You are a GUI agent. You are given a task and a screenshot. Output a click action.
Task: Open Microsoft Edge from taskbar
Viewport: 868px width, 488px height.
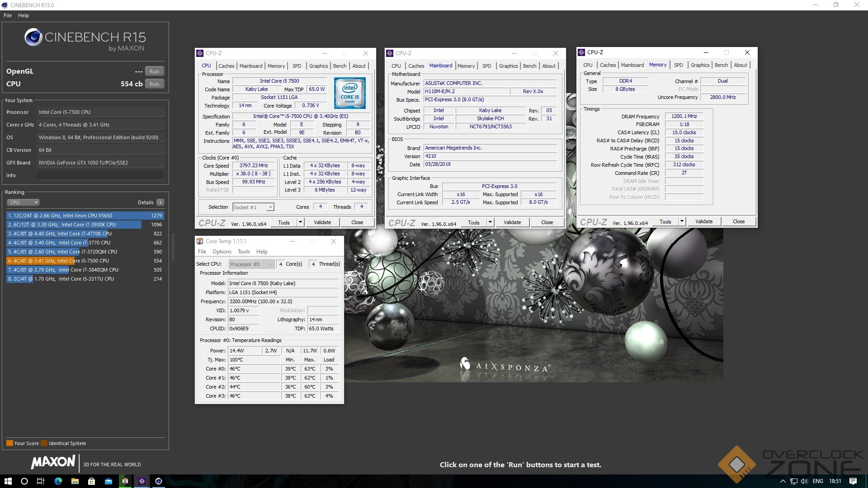point(58,481)
